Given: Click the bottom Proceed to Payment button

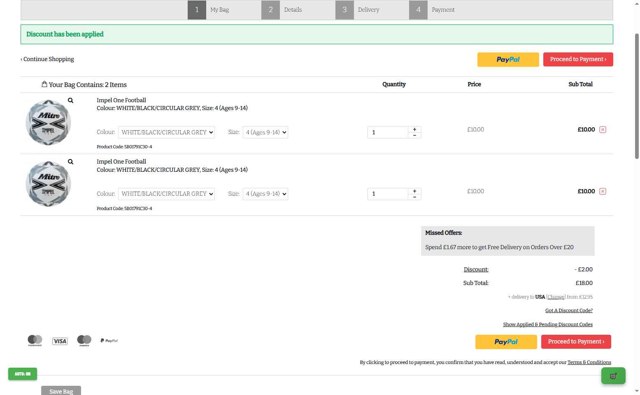Looking at the screenshot, I should pyautogui.click(x=576, y=342).
